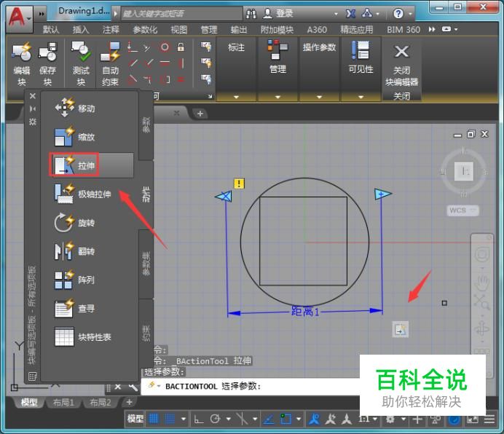Click the Model (模型) status bar button
The width and height of the screenshot is (504, 434).
tap(135, 419)
